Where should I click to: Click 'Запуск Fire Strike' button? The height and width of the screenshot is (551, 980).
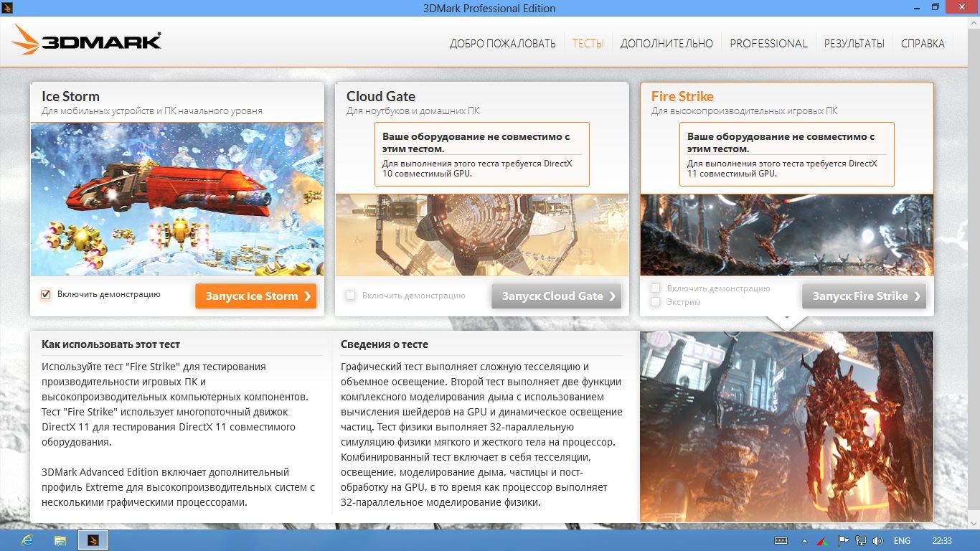click(x=864, y=296)
